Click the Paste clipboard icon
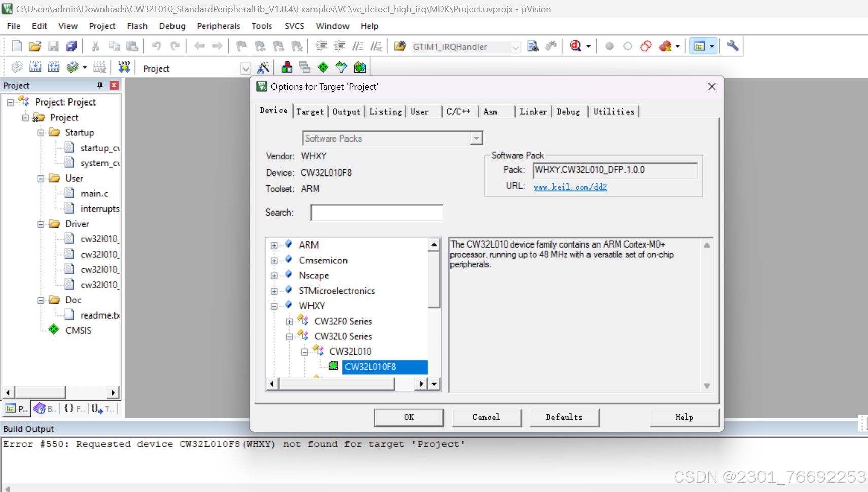The image size is (868, 492). [132, 46]
